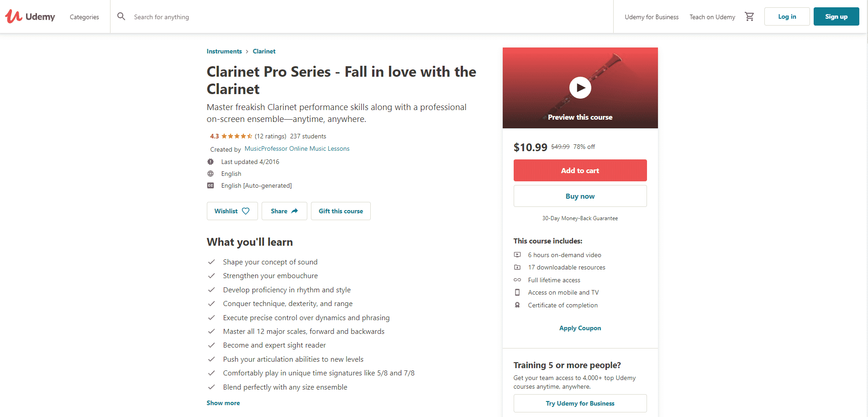Screen dimensions: 868x417
Task: Click the star rating icons
Action: pos(237,136)
